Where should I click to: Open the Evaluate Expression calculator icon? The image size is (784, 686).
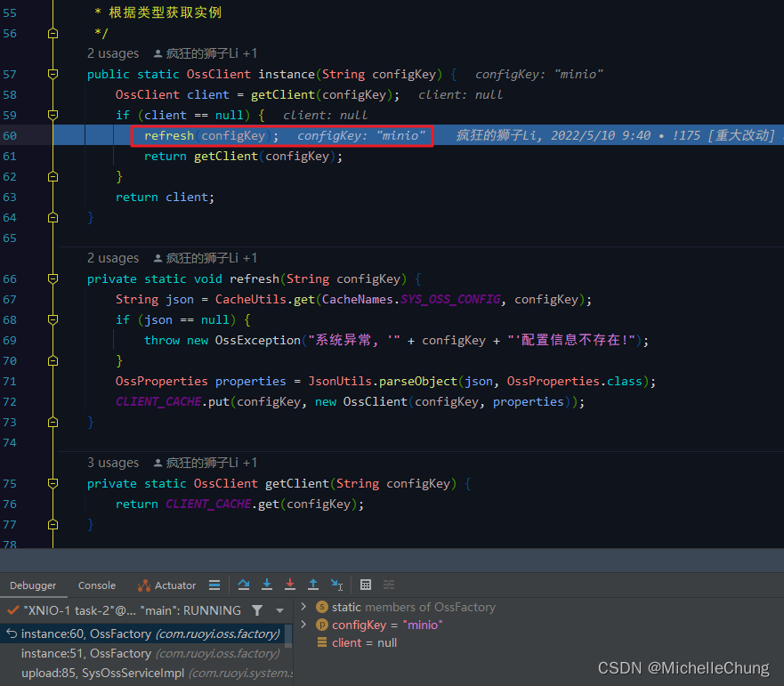366,585
